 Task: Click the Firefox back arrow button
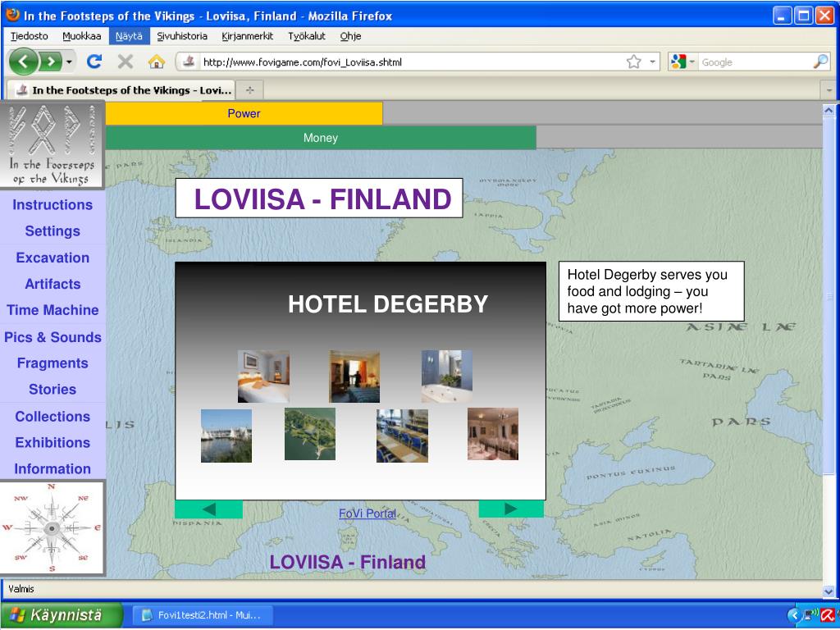coord(24,62)
